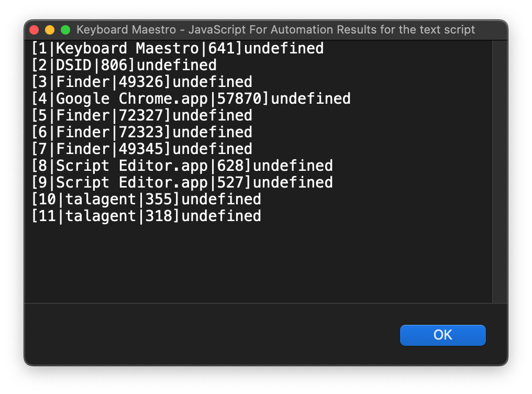Screen dimensions: 532x394
Task: Click the Finder 49345 result line
Action: (x=141, y=149)
